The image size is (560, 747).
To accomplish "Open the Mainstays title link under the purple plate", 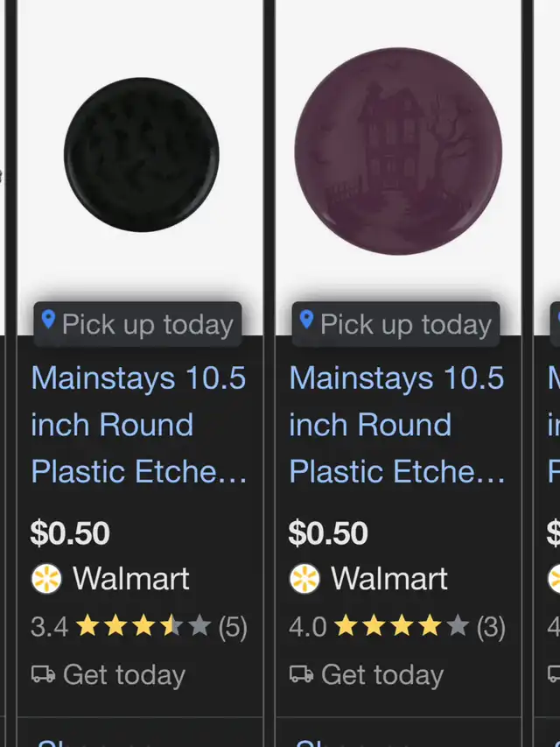I will click(397, 426).
